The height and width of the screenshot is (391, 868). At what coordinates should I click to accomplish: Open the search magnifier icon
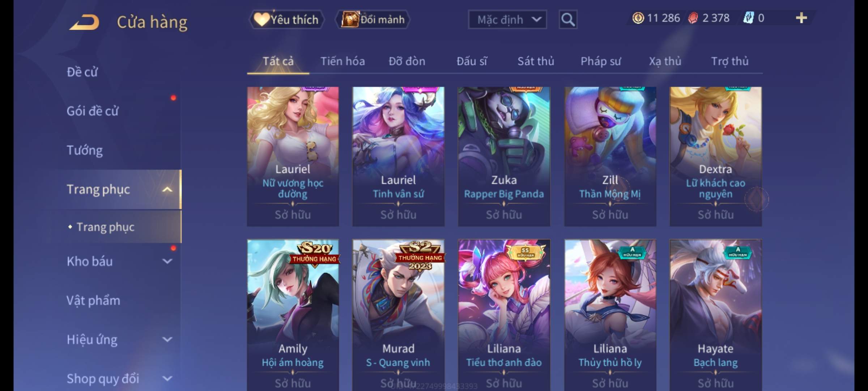click(x=568, y=20)
